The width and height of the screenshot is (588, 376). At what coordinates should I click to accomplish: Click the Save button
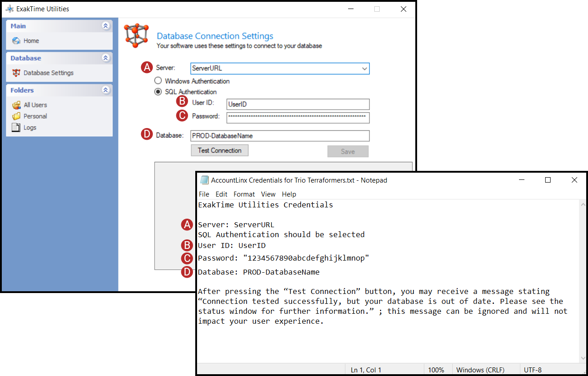(x=348, y=151)
